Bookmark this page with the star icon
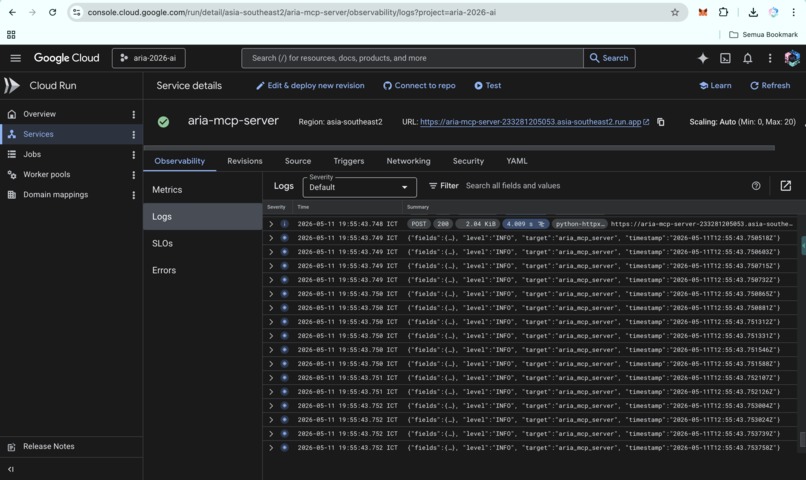806x480 pixels. 674,12
